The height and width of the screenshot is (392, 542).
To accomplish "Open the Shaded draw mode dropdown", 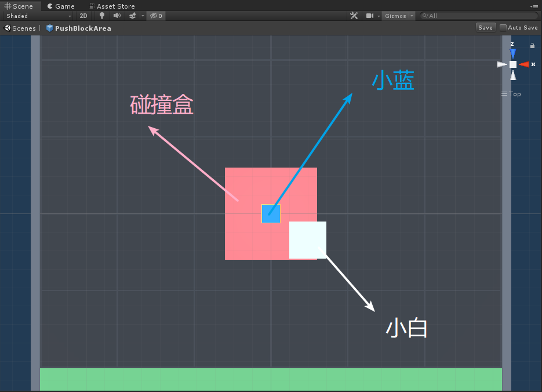I will 39,16.
